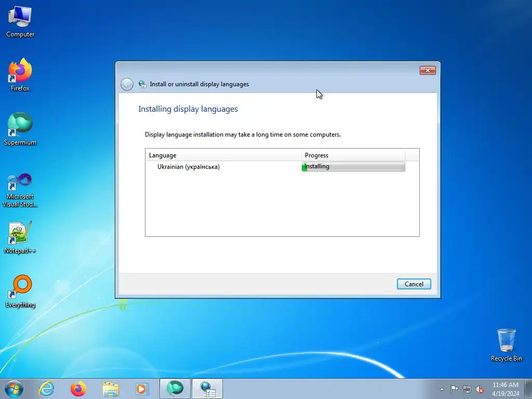Click the Installing progress bar
Viewport: 532px width, 399px height.
point(353,167)
